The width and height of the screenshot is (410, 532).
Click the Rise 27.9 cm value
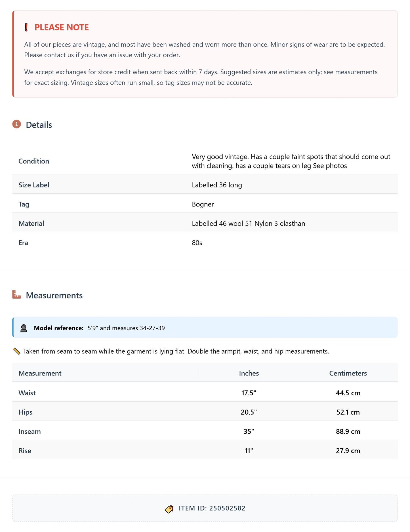pos(348,451)
